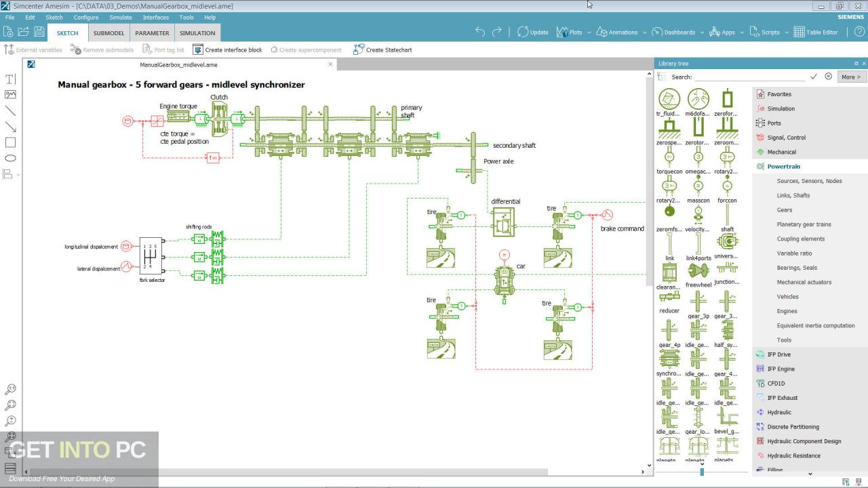868x488 pixels.
Task: Select the Rectangle drawing tool
Action: point(10,142)
